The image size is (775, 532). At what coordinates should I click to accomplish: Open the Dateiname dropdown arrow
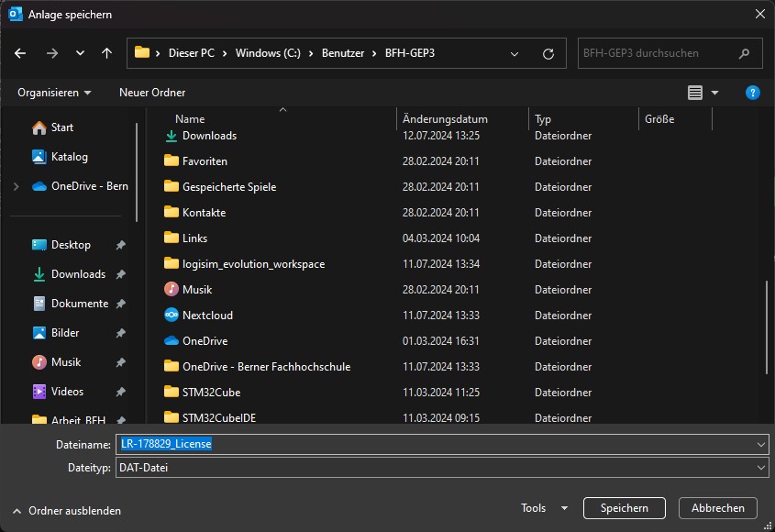(760, 445)
